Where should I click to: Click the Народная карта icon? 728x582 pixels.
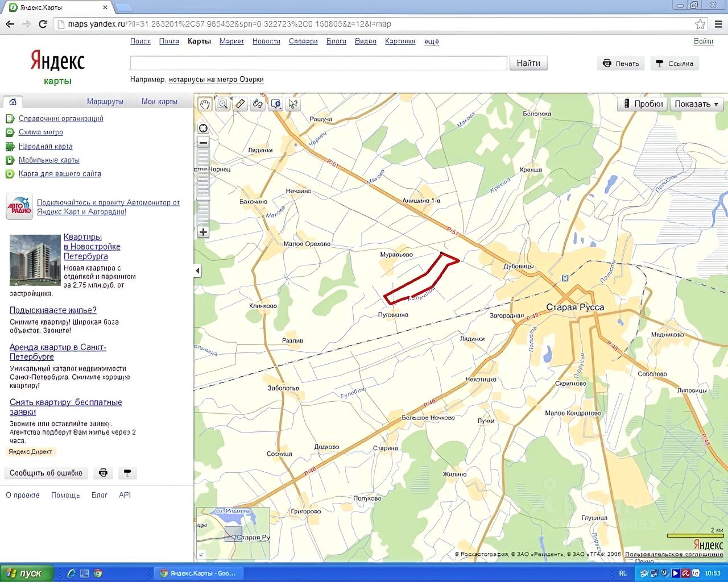click(x=10, y=147)
